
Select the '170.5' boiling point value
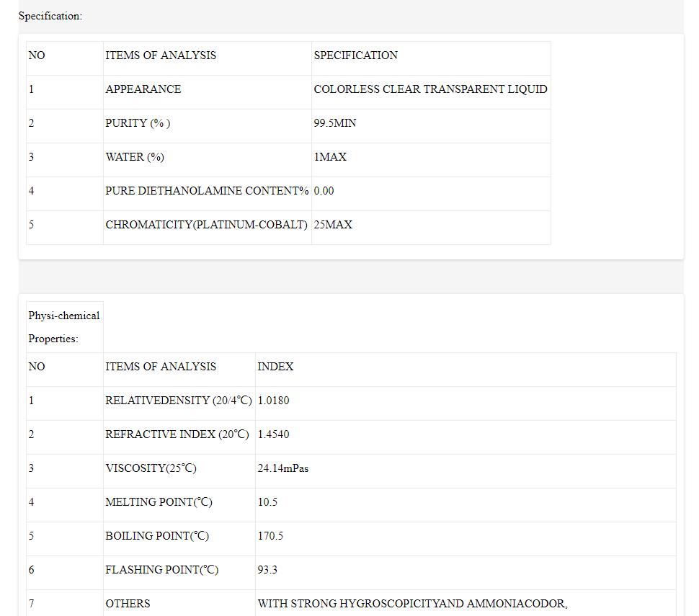point(270,536)
